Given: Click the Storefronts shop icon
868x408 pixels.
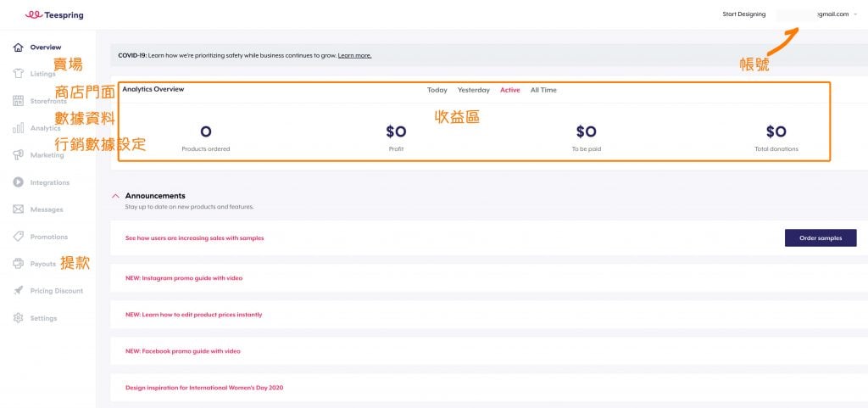Looking at the screenshot, I should 19,101.
